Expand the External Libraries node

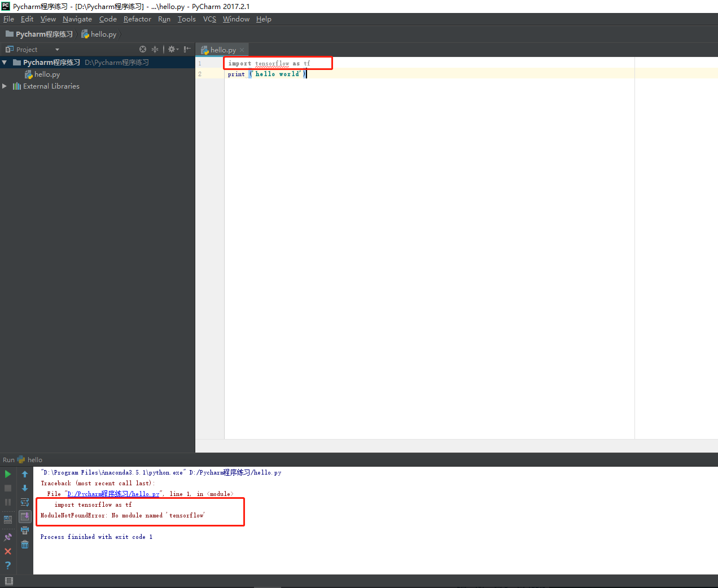pos(5,86)
